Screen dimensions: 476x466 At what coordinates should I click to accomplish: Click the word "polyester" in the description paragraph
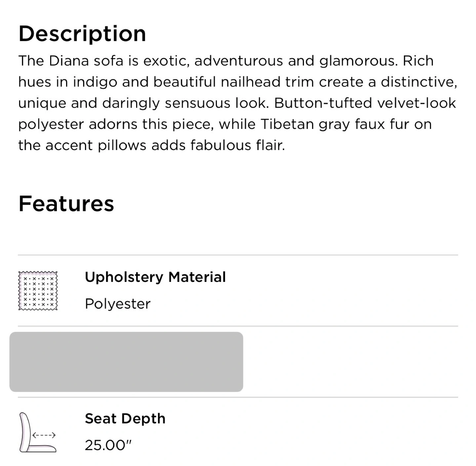point(51,124)
